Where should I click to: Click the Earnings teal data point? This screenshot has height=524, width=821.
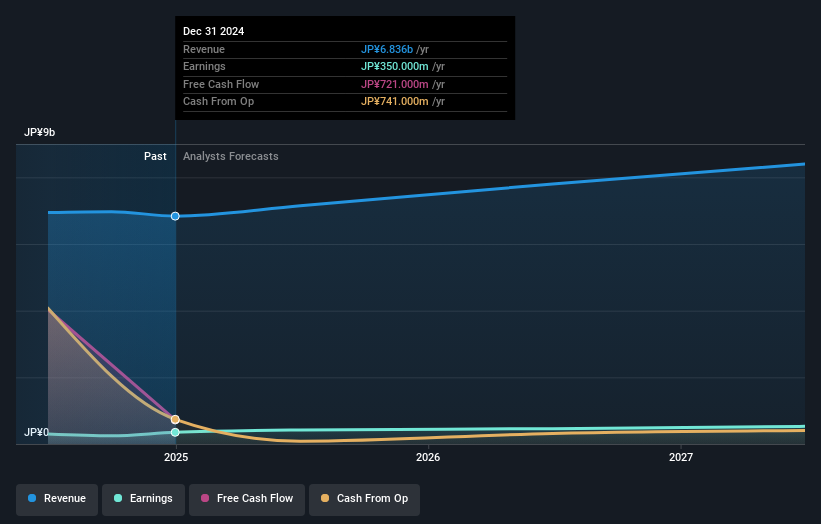tap(175, 432)
